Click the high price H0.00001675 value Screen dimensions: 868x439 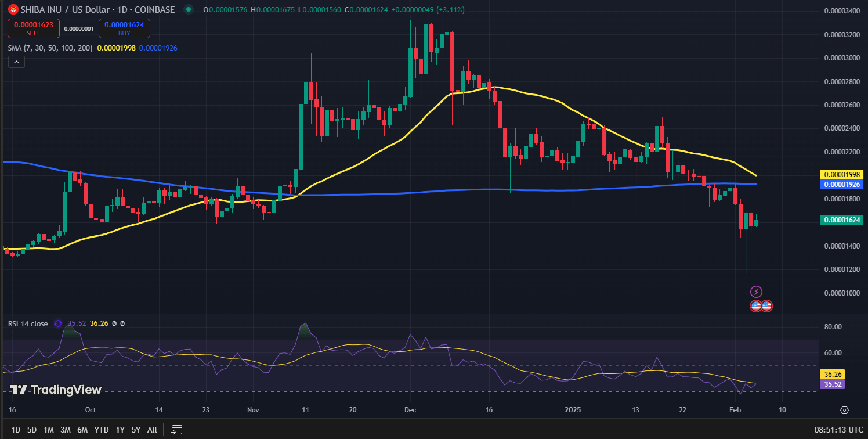pyautogui.click(x=272, y=9)
